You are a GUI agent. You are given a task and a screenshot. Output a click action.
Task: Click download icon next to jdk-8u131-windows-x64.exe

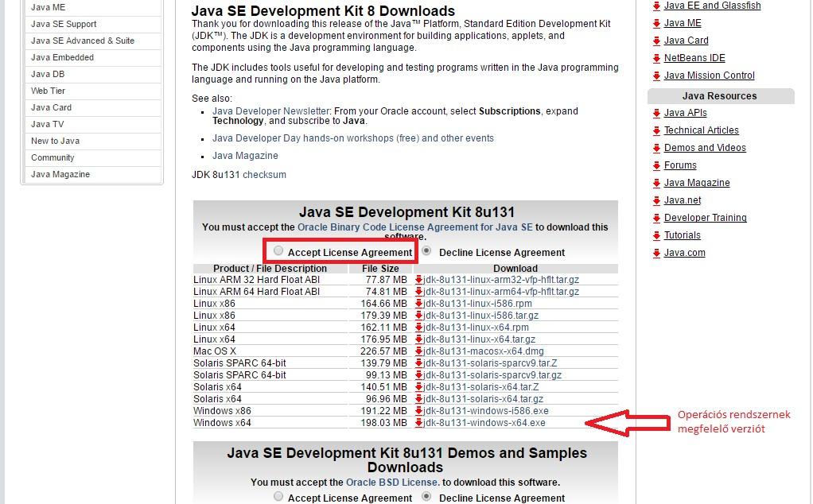(x=418, y=423)
